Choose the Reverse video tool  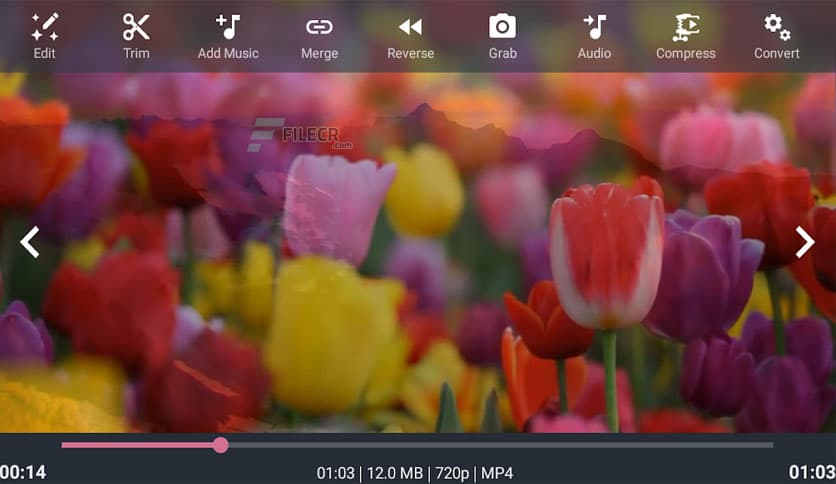[411, 36]
